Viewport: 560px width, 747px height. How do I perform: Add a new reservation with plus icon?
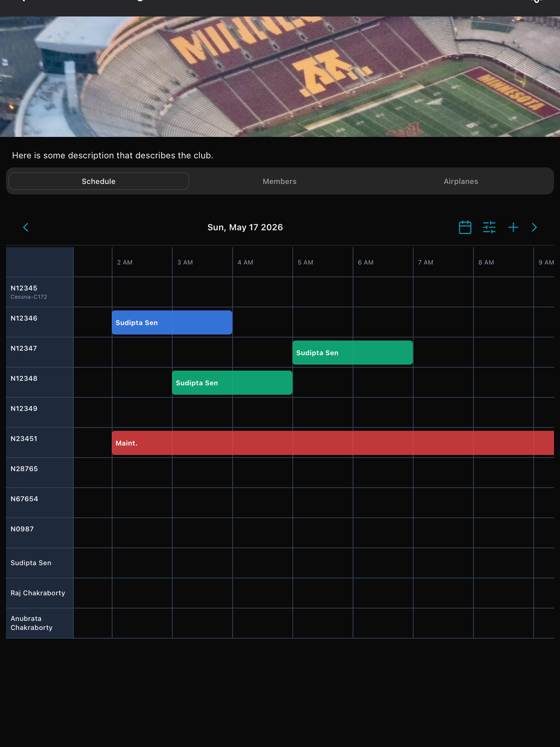click(x=513, y=227)
